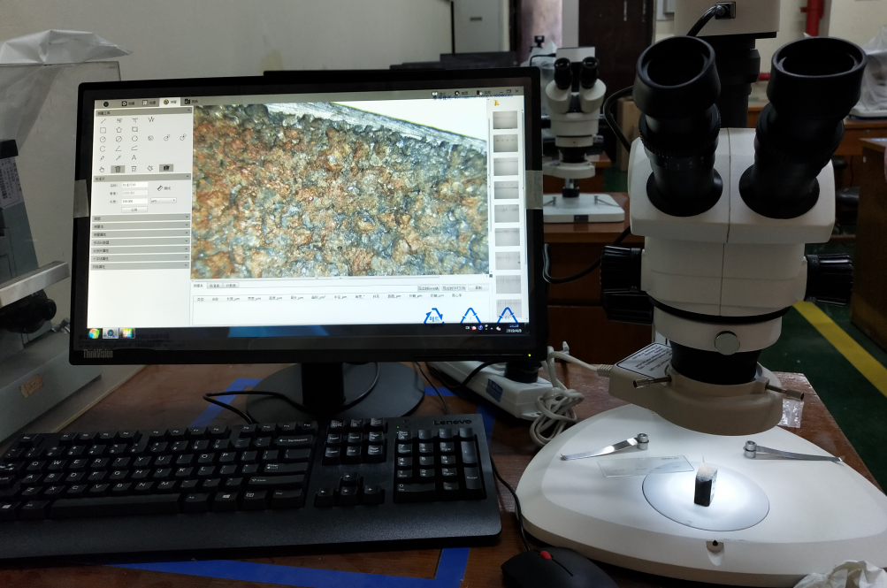
Task: Collapse the measurement tools panel header
Action: (143, 113)
